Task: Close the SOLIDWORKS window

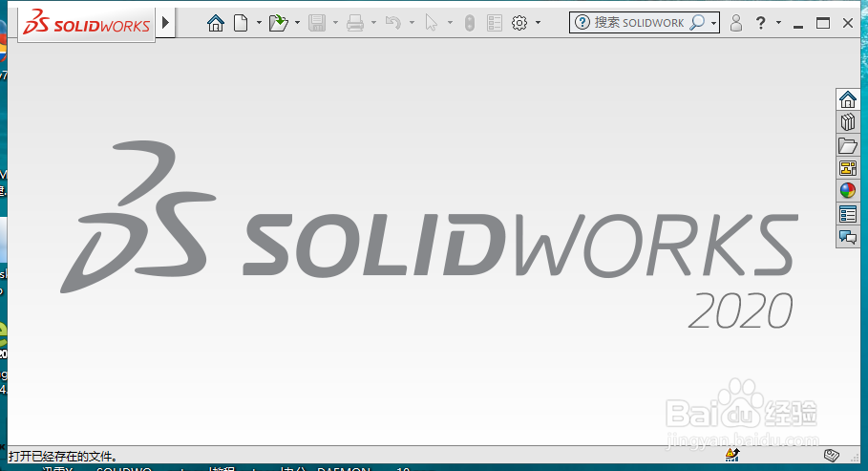Action: [848, 23]
